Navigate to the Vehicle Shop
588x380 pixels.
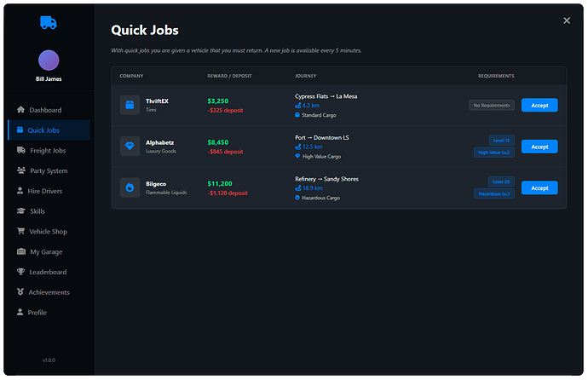point(48,232)
